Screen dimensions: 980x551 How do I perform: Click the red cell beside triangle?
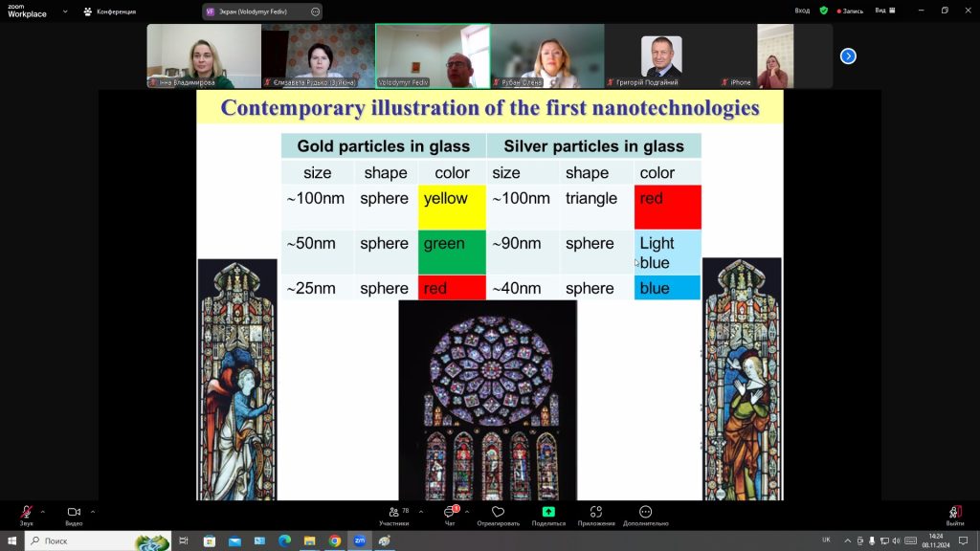tap(667, 207)
